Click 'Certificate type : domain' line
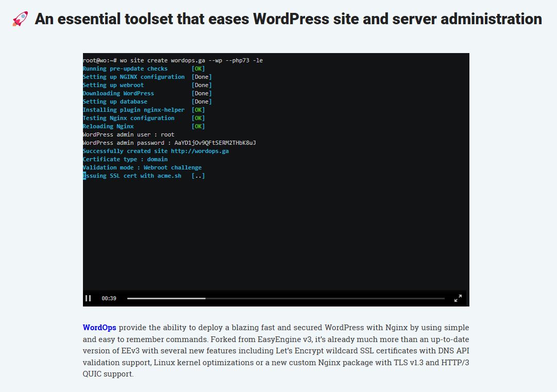The height and width of the screenshot is (392, 557). pyautogui.click(x=125, y=159)
